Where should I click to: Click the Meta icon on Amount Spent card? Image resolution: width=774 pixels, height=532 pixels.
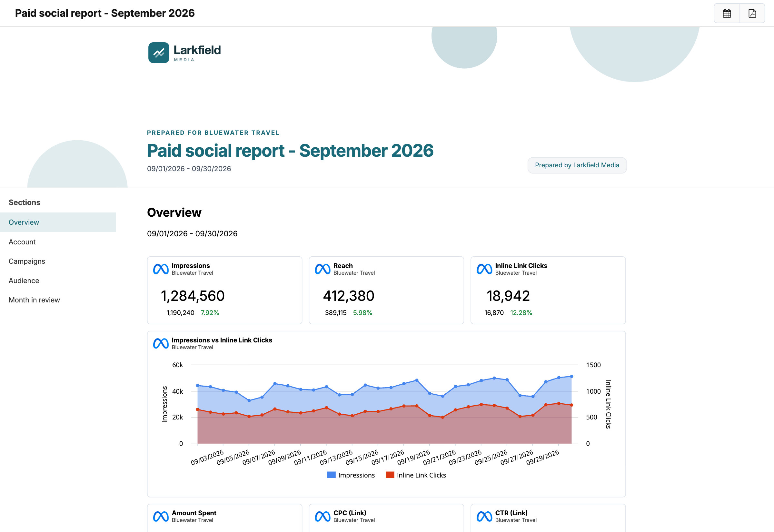pyautogui.click(x=161, y=516)
